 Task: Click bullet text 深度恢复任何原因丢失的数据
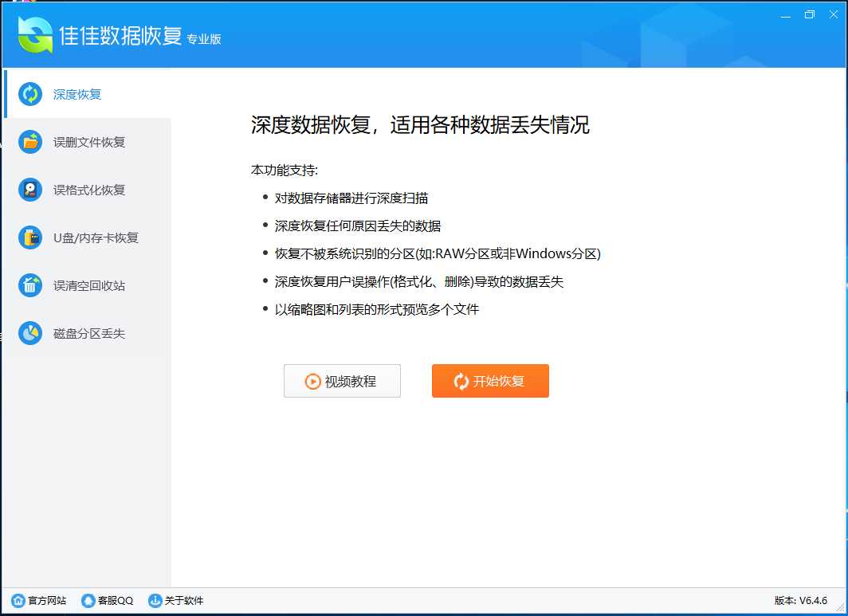coord(358,226)
